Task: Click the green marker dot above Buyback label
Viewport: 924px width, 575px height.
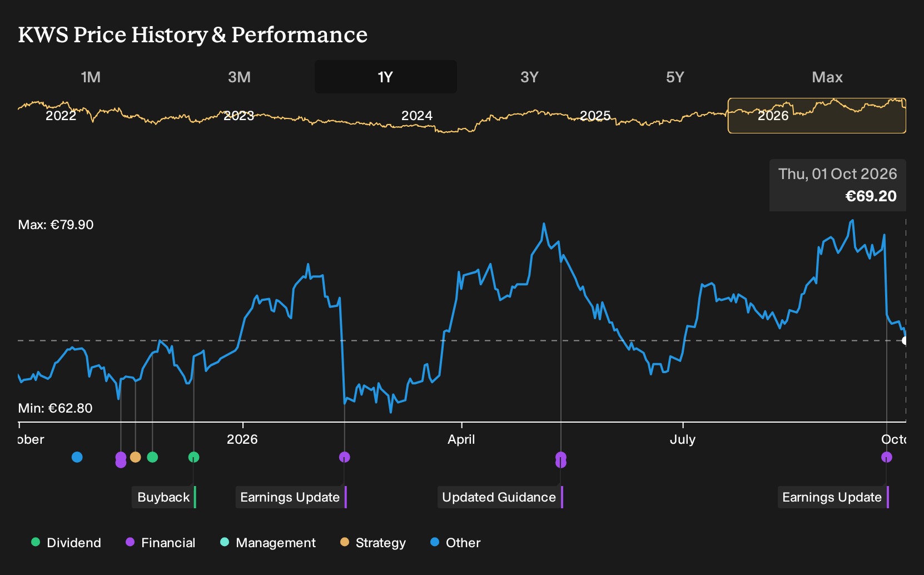Action: point(193,457)
